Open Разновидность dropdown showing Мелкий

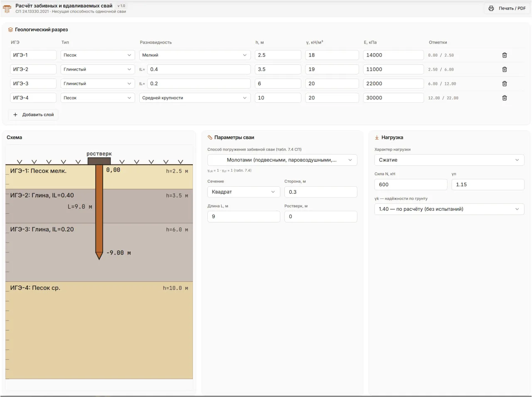pos(195,55)
